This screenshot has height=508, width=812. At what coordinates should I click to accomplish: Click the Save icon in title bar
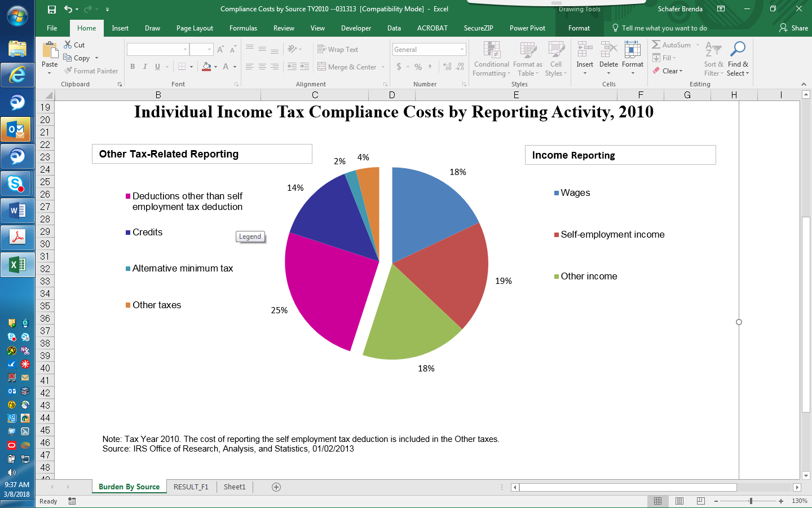[x=52, y=9]
